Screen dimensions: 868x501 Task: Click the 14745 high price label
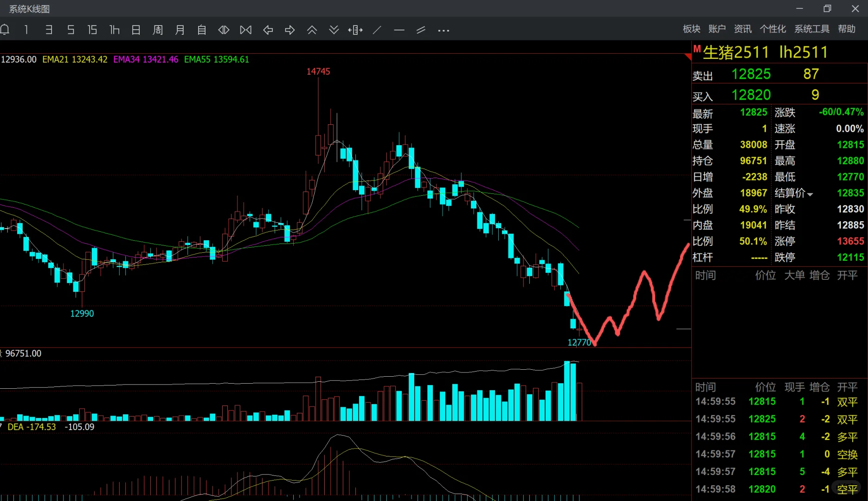point(318,71)
